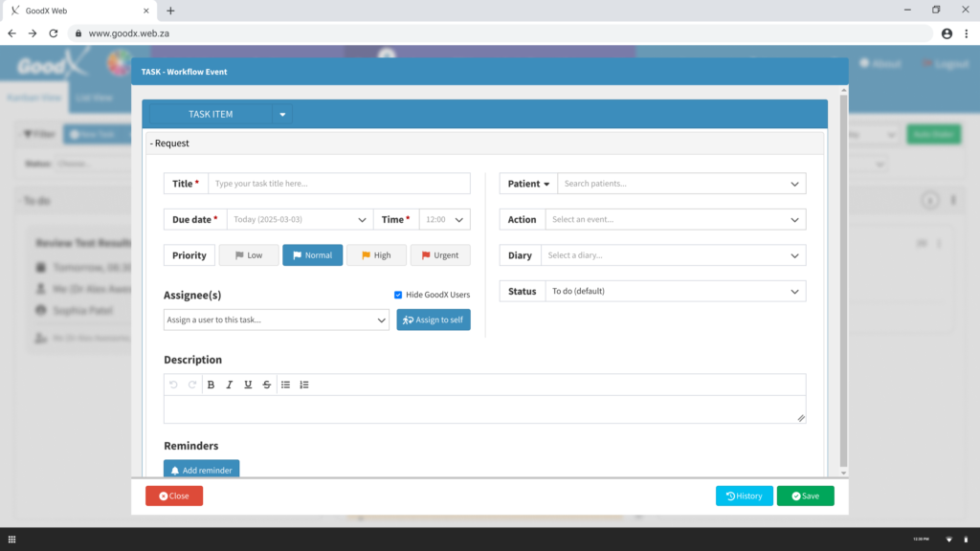Image resolution: width=980 pixels, height=551 pixels.
Task: Open the Patient type selector
Action: (528, 184)
